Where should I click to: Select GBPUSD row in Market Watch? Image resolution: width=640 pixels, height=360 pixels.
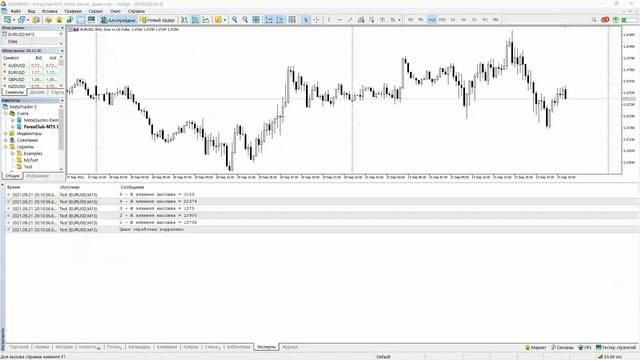pos(30,79)
